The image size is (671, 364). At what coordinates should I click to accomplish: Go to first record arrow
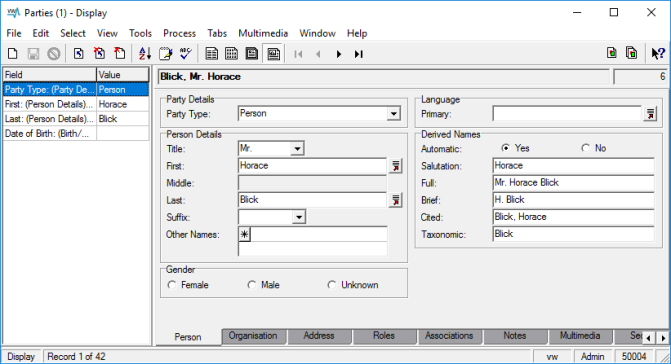click(x=298, y=54)
